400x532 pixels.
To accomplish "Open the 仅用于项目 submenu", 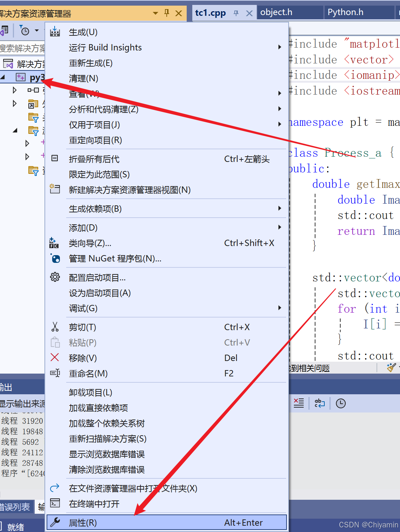I will click(x=280, y=124).
